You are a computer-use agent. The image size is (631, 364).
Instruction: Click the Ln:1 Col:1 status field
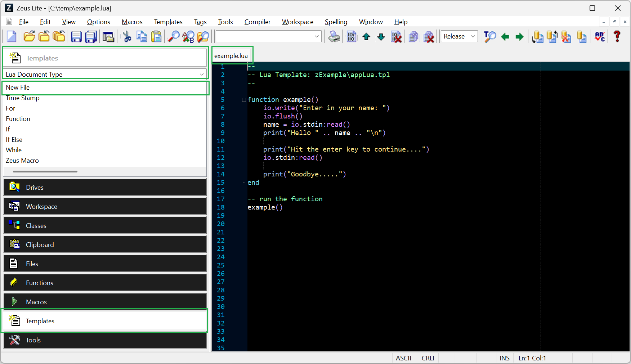click(x=532, y=358)
